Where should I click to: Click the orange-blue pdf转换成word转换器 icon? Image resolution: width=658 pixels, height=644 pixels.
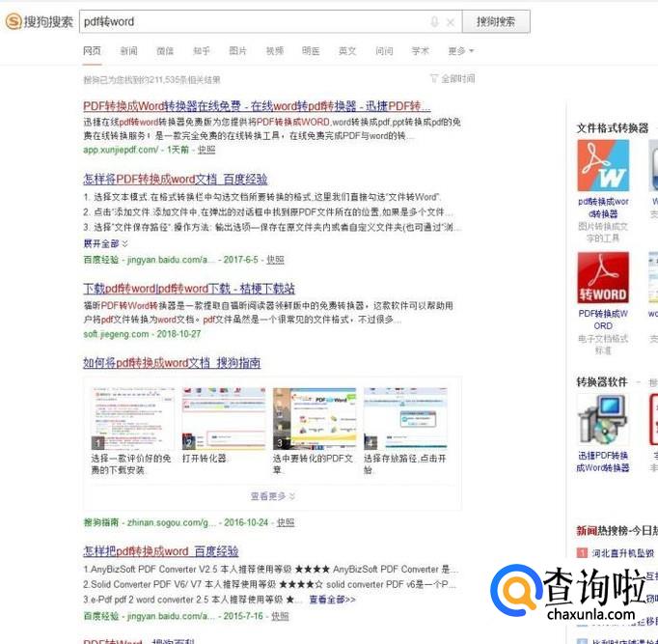(x=603, y=165)
